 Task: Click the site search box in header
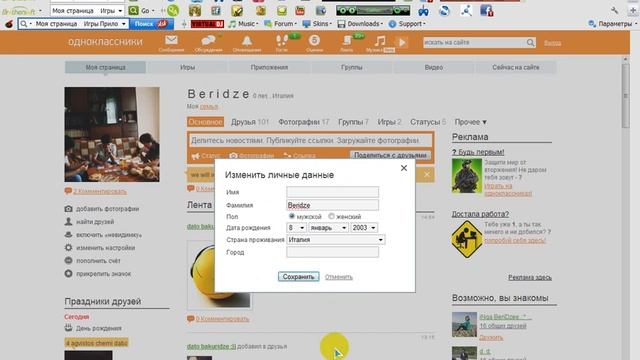click(x=475, y=42)
